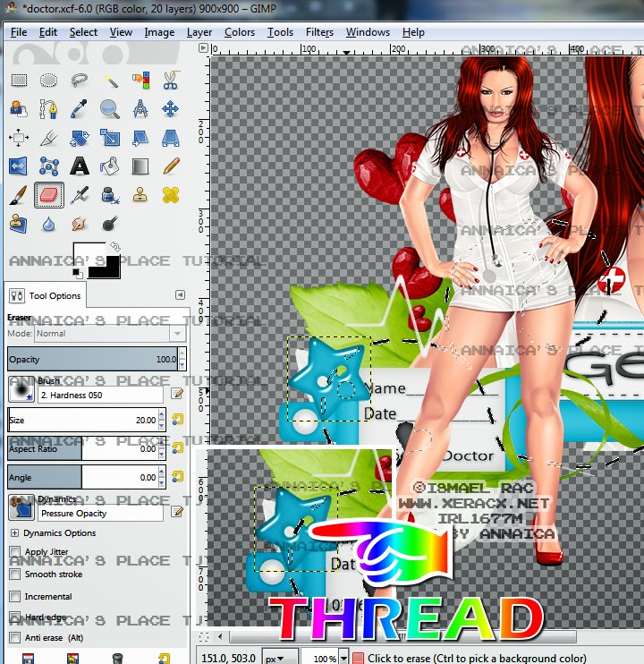Select the Shear tool
The height and width of the screenshot is (664, 644).
(x=140, y=138)
